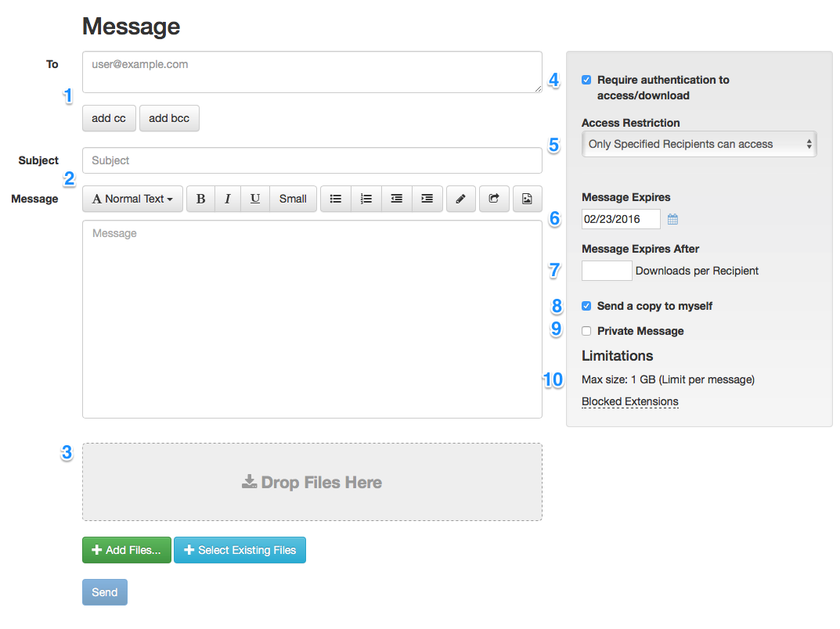This screenshot has height=629, width=840.
Task: Apply italic formatting to the message
Action: point(227,199)
